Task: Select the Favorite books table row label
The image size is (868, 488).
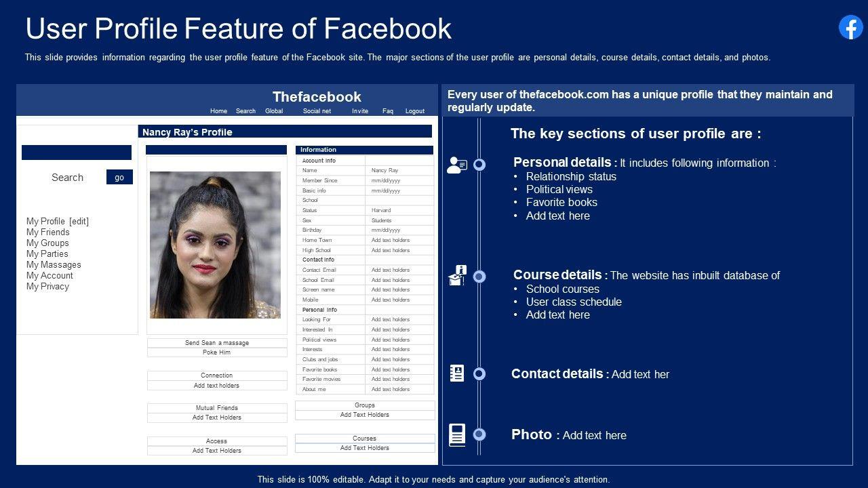Action: (320, 369)
